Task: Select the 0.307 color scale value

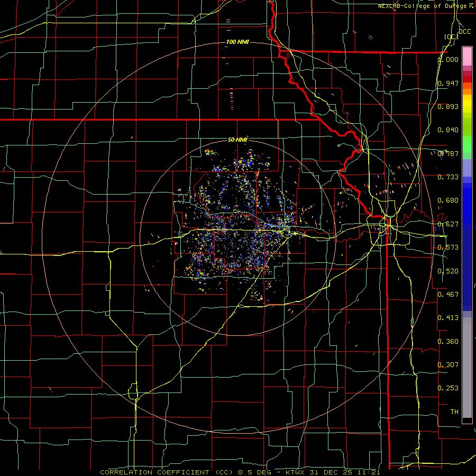Action: [448, 364]
